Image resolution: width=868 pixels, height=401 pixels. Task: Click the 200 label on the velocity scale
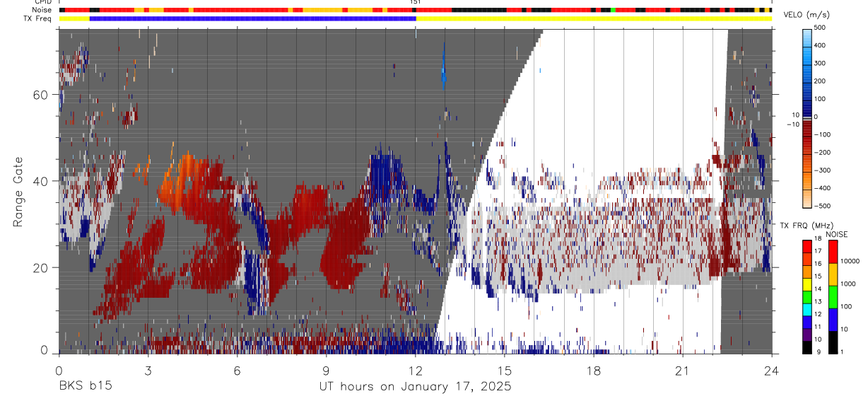point(821,81)
